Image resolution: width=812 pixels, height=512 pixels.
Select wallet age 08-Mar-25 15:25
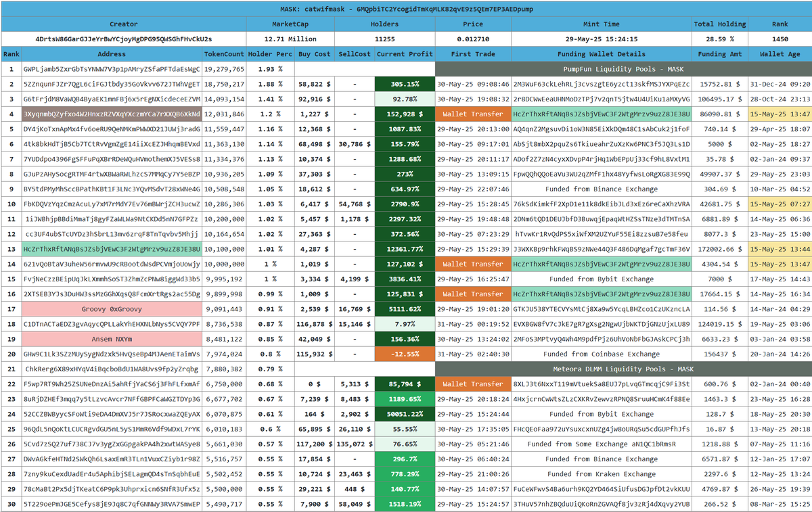click(x=779, y=503)
